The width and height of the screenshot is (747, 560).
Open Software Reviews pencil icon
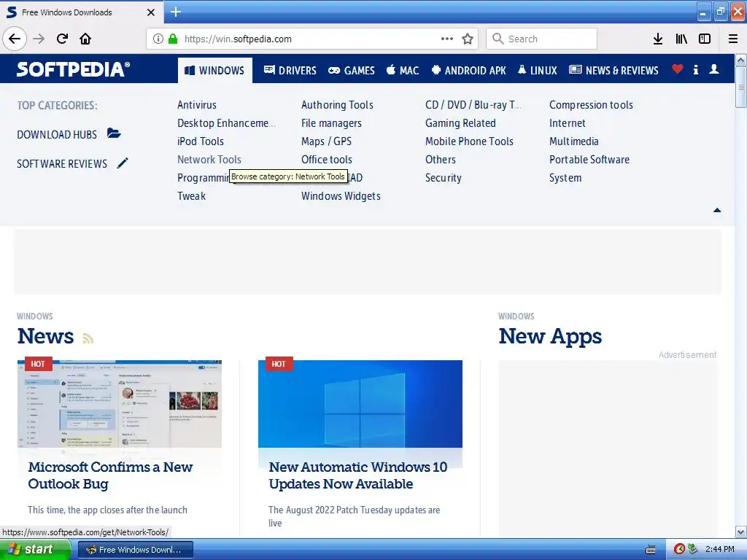pyautogui.click(x=123, y=163)
